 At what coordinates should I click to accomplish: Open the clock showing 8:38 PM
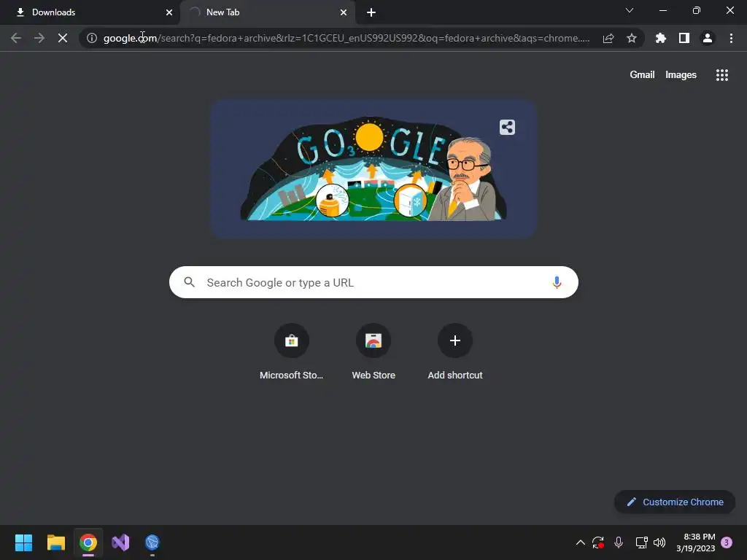point(695,542)
